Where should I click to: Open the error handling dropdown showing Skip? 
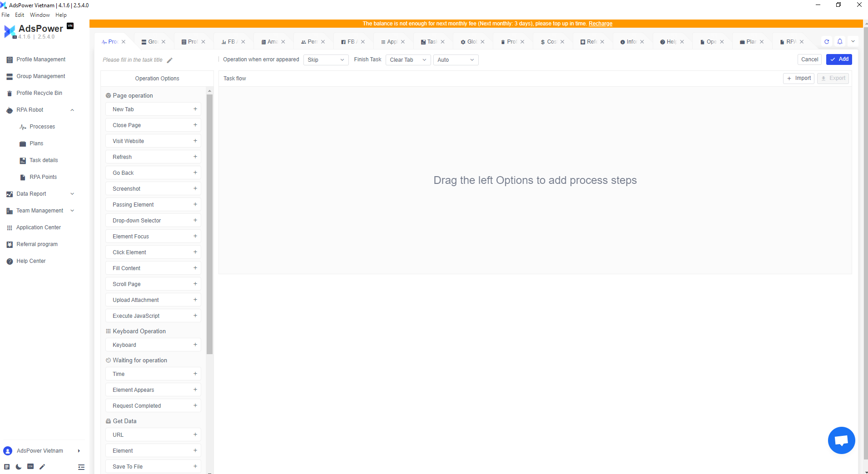[x=326, y=59]
